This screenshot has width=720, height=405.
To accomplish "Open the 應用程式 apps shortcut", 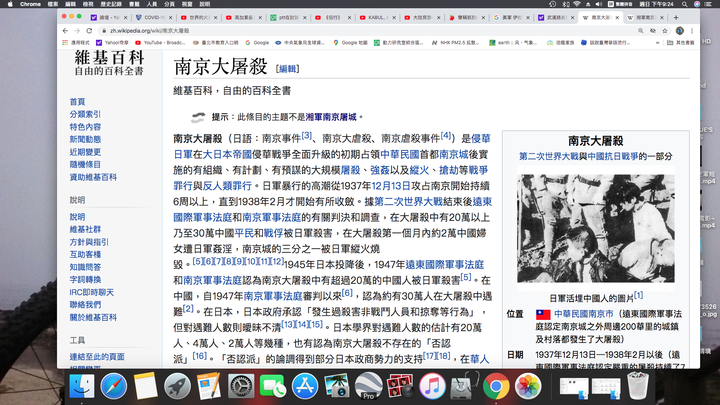I will tap(76, 43).
